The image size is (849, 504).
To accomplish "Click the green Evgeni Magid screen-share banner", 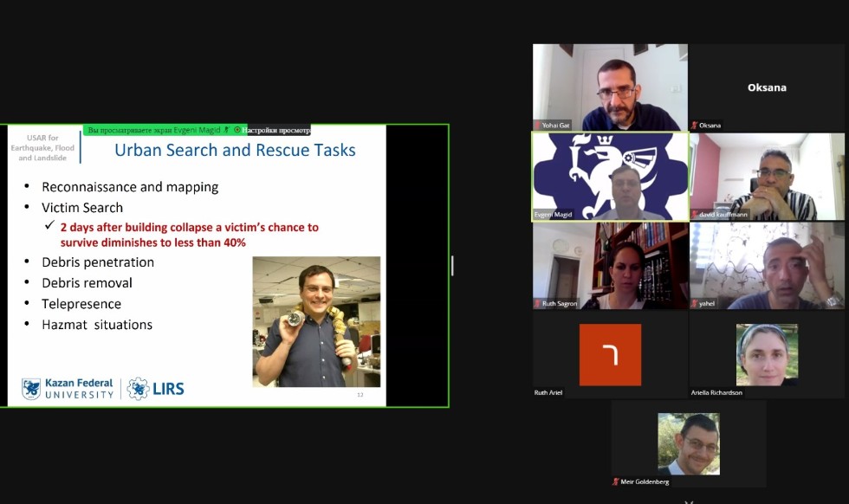I will coord(154,130).
